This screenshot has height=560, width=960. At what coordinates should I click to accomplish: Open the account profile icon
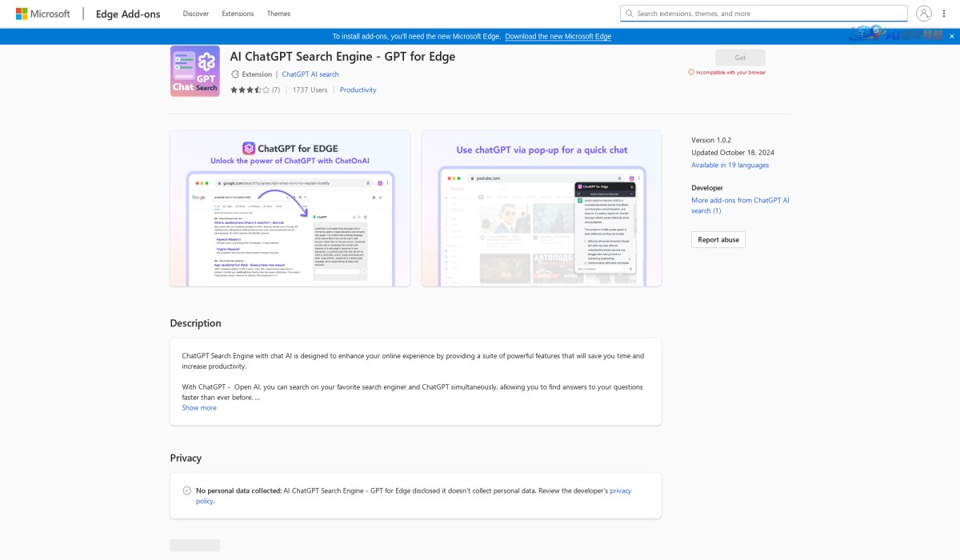coord(924,13)
